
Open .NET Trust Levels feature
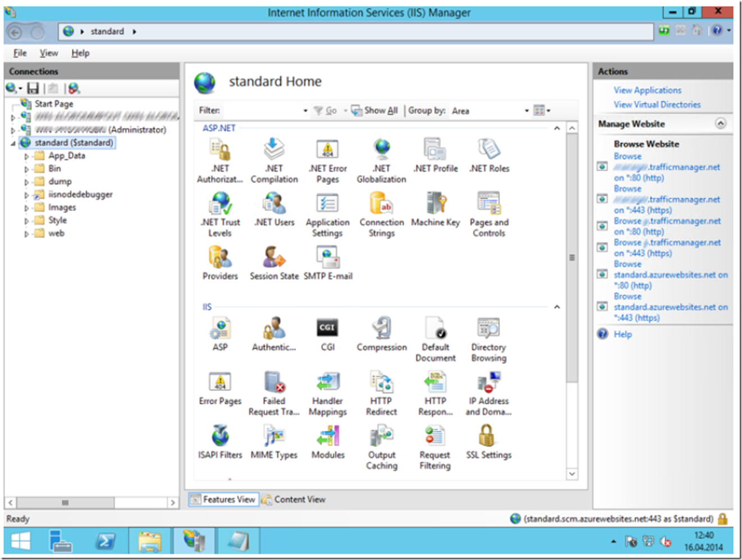click(220, 215)
